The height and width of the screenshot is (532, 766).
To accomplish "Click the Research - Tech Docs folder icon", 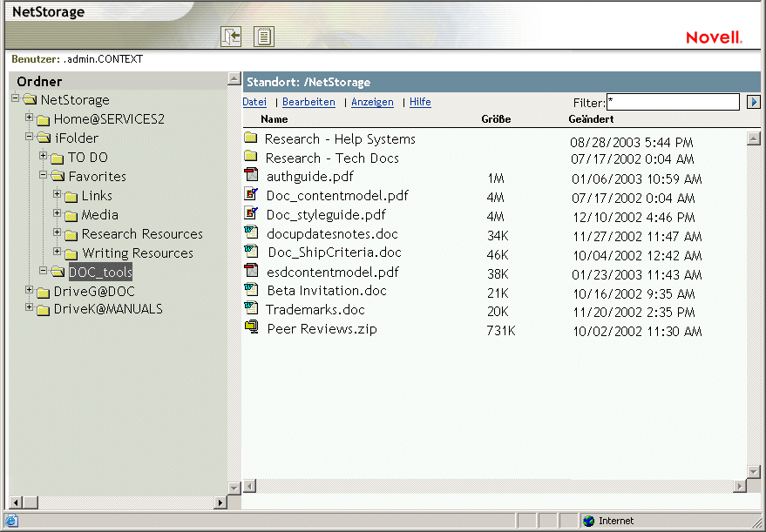I will click(x=251, y=156).
